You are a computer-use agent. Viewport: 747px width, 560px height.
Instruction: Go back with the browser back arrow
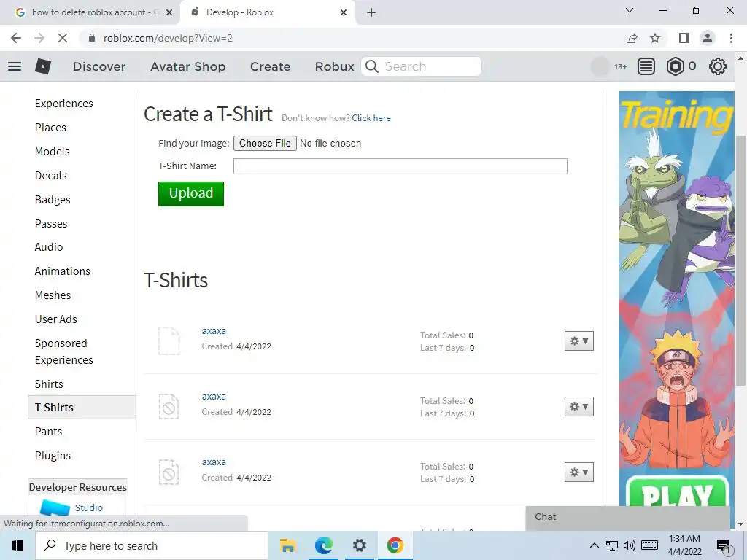click(x=16, y=38)
